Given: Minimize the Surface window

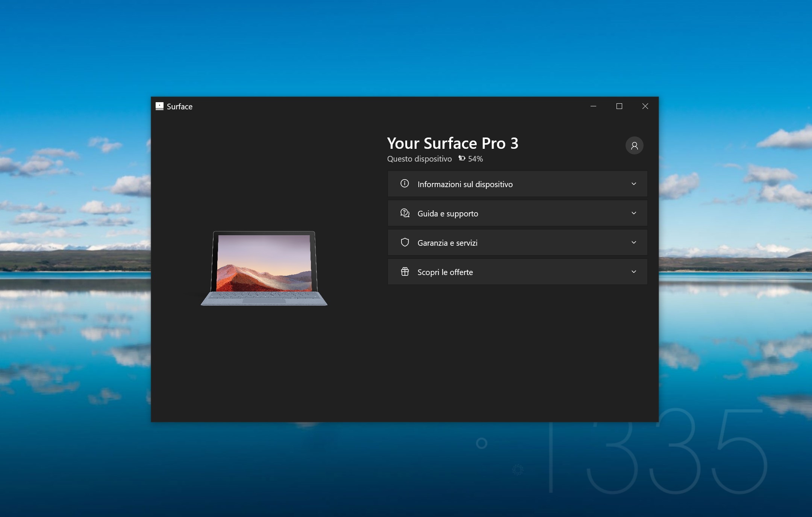Looking at the screenshot, I should (x=593, y=106).
